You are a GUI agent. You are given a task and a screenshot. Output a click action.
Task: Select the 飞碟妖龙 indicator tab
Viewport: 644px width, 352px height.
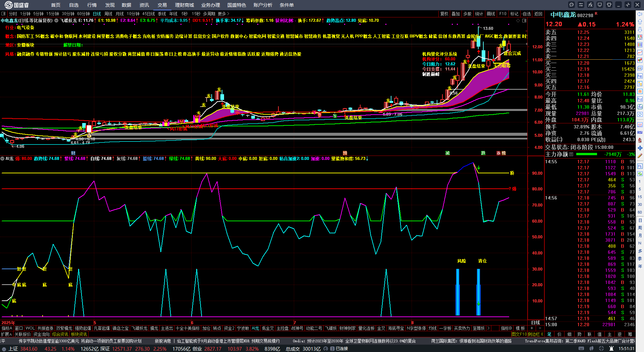[x=139, y=328]
